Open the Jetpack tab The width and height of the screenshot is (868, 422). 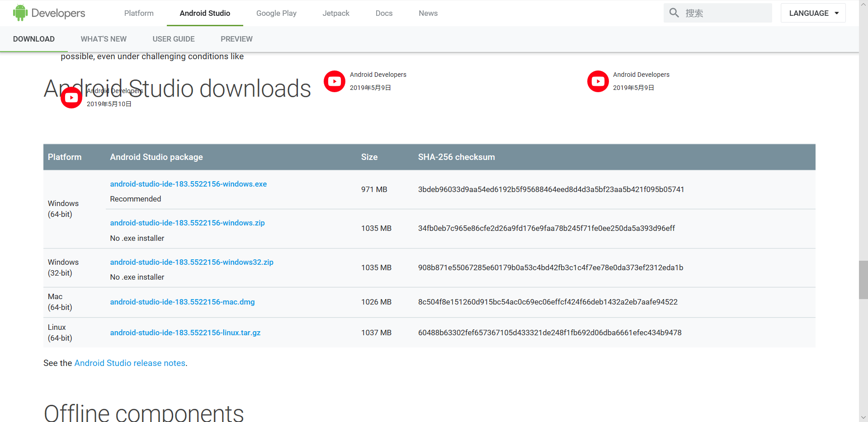[336, 13]
